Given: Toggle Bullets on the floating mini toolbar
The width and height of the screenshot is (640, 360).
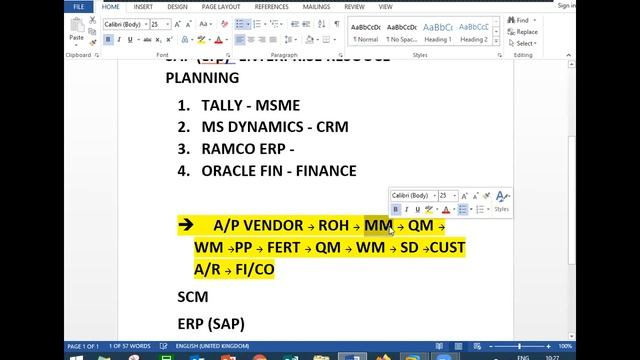Looking at the screenshot, I should point(462,209).
